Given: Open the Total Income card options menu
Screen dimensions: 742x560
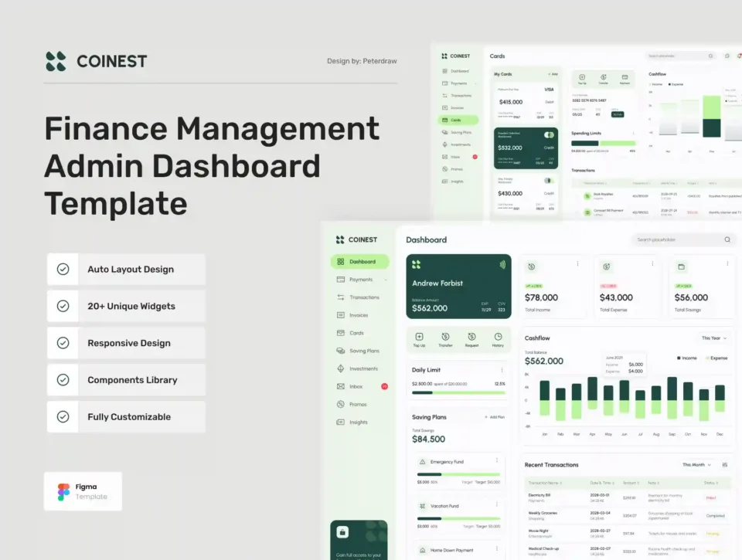Looking at the screenshot, I should [x=577, y=264].
